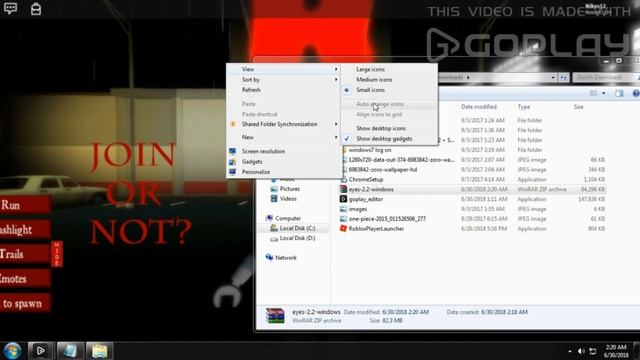Open change view dropdown arrow
This screenshot has width=640, height=360.
[x=604, y=93]
